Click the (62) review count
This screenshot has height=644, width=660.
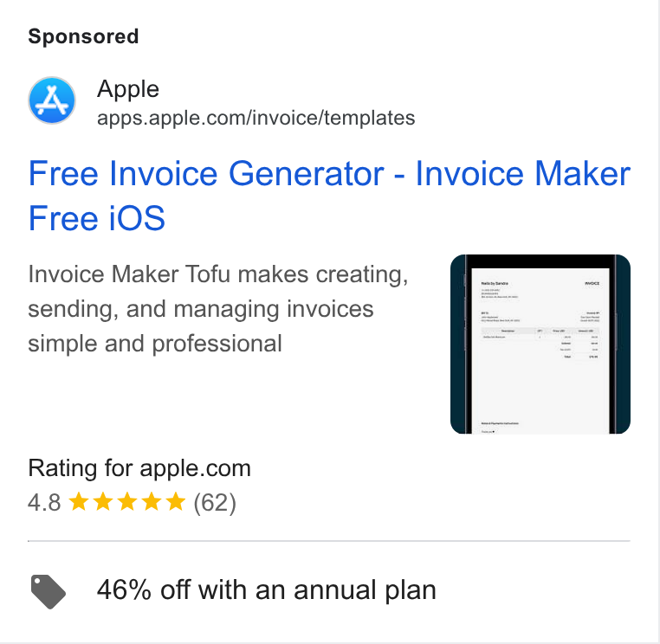[215, 503]
